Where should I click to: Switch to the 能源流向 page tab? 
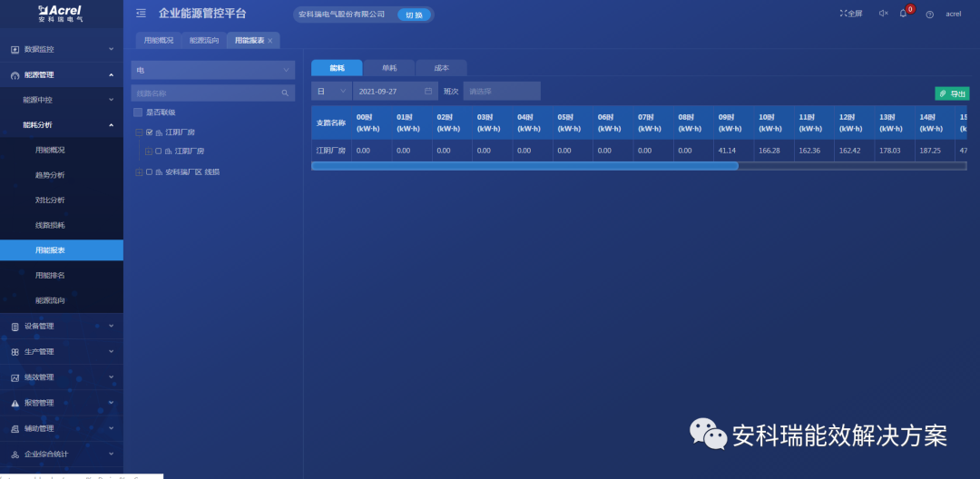[204, 41]
